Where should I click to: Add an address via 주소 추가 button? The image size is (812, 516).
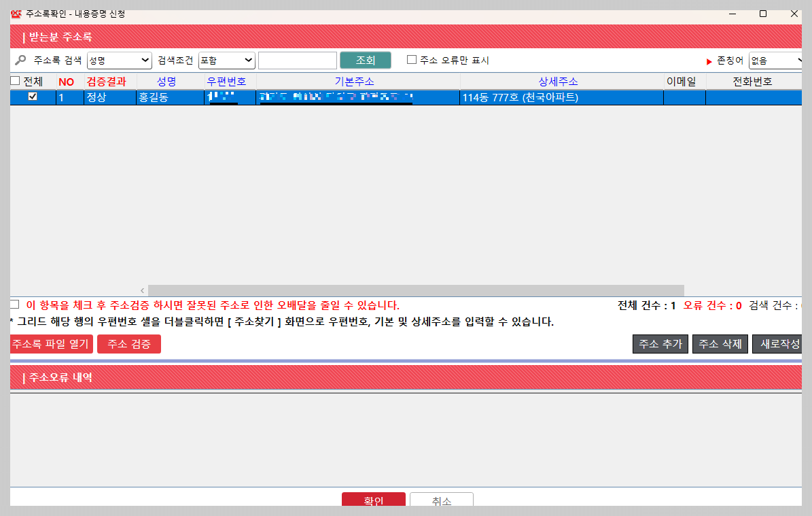(x=659, y=344)
